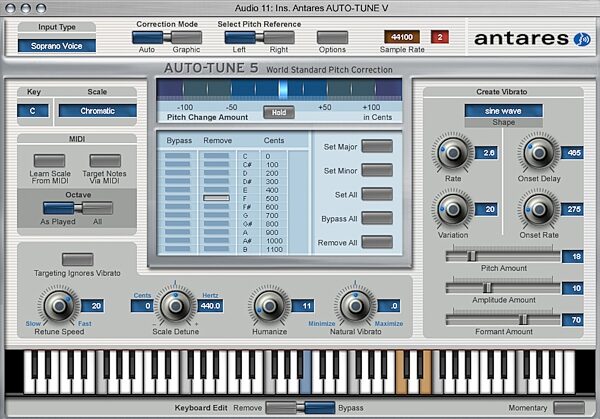Switch Correction Mode to Graphic

(186, 37)
